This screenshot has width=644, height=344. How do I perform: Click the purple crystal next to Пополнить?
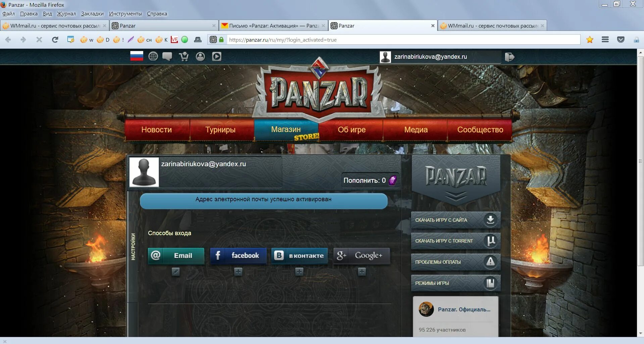[x=392, y=180]
